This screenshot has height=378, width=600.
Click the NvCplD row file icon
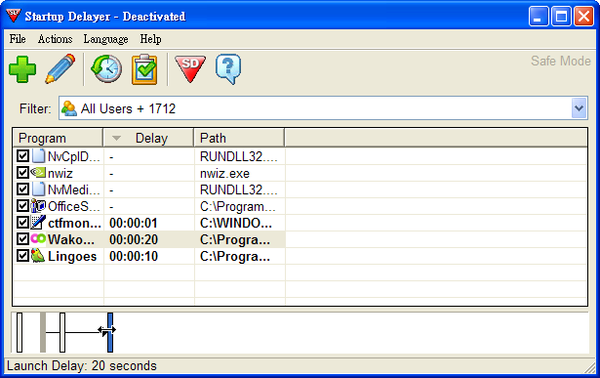coord(38,156)
